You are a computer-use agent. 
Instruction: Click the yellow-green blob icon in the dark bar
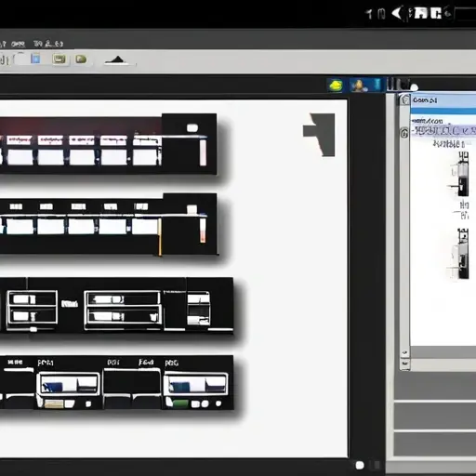(x=336, y=86)
